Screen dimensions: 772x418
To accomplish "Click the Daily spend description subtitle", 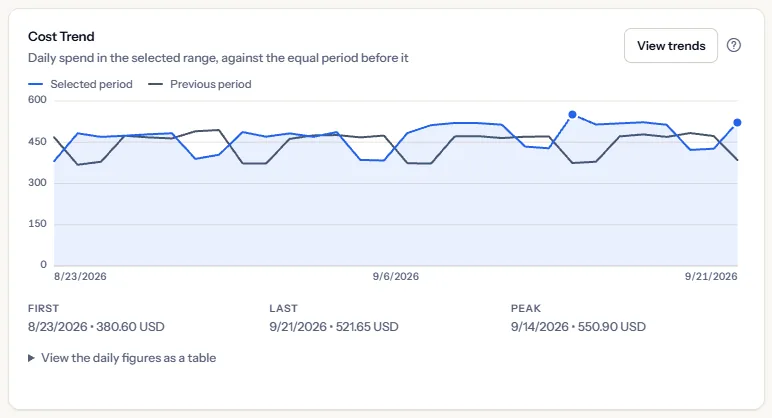I will tap(218, 58).
